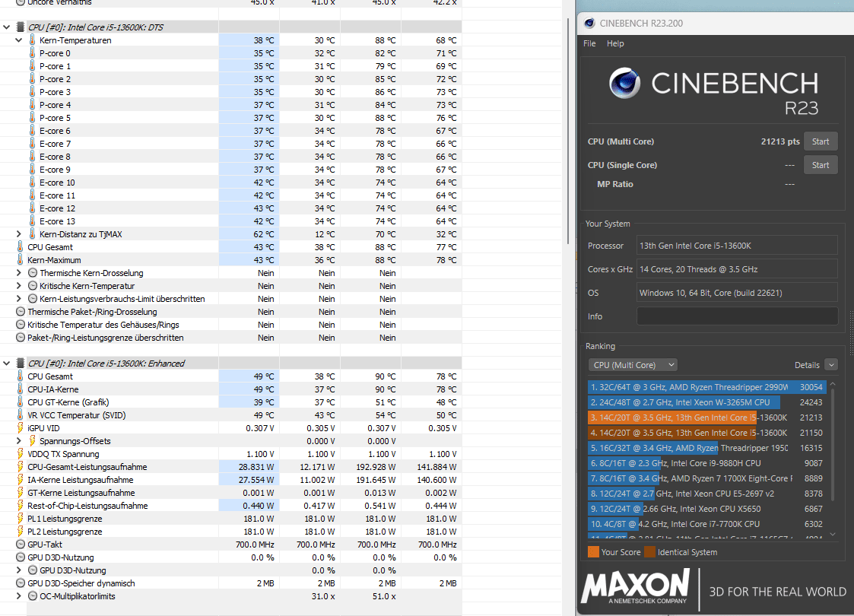
Task: Click thermometer icon beside CPU GT-Kerne (Grafik)
Action: click(20, 402)
